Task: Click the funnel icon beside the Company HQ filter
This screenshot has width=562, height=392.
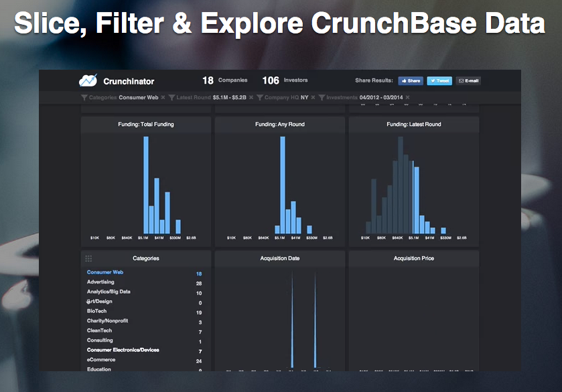Action: pos(260,98)
